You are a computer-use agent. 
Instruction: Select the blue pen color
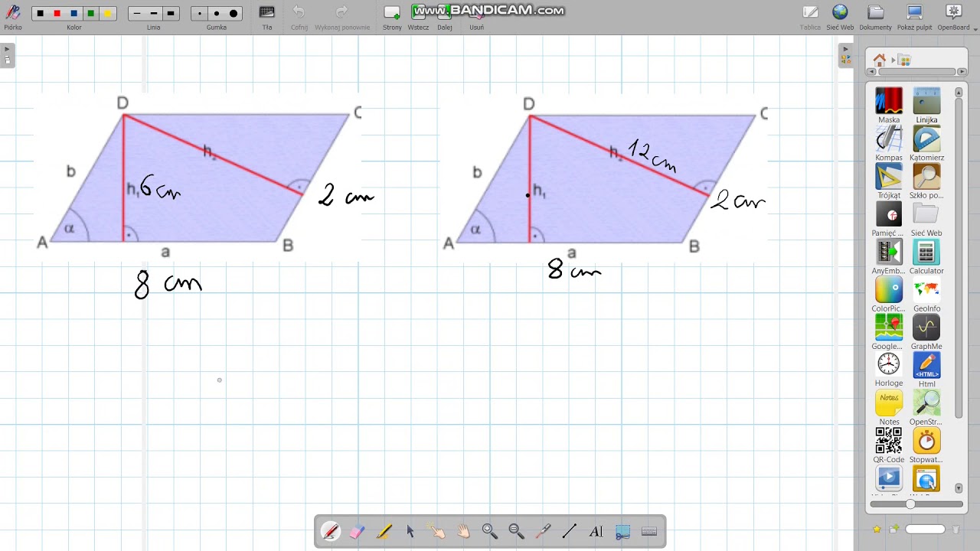(x=73, y=13)
